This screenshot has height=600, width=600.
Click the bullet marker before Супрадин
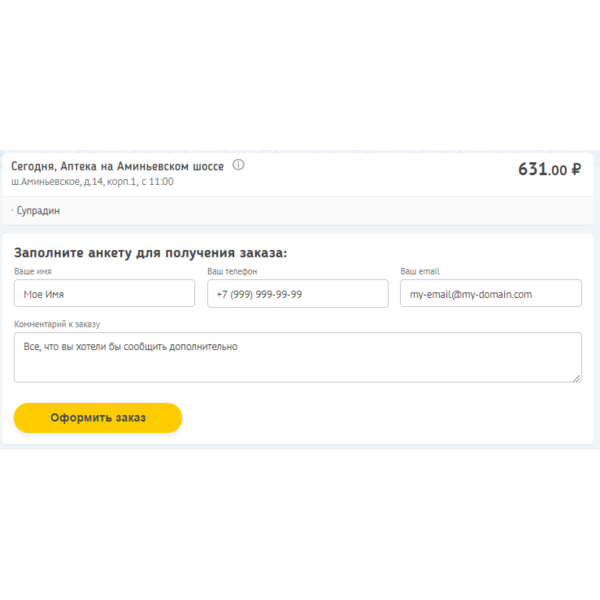click(x=12, y=211)
